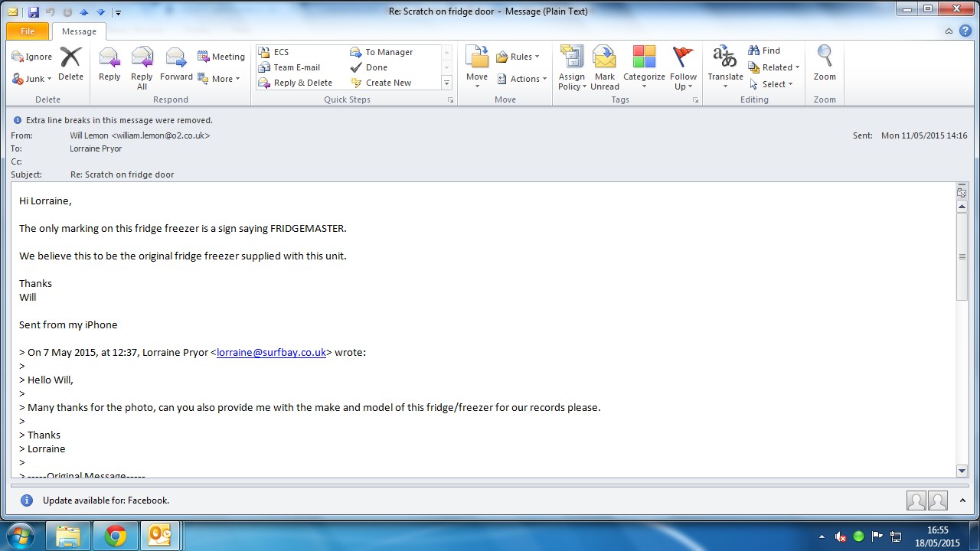Click the muted volume tray icon
The height and width of the screenshot is (551, 980).
[841, 536]
